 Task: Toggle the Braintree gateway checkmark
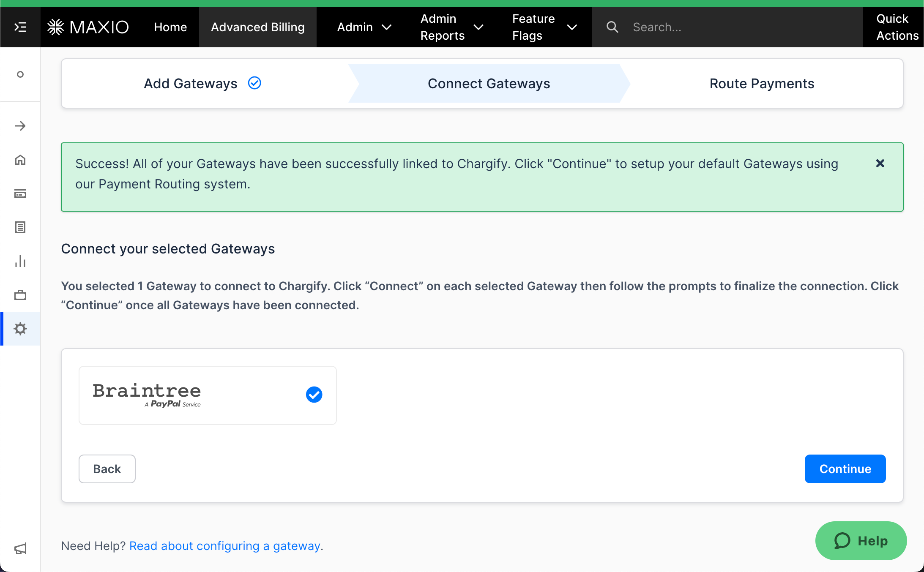coord(314,395)
